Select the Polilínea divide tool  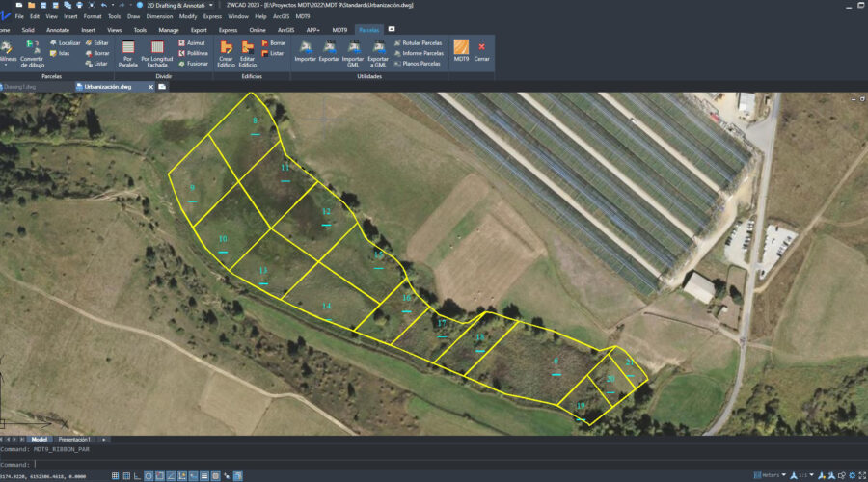(x=193, y=53)
